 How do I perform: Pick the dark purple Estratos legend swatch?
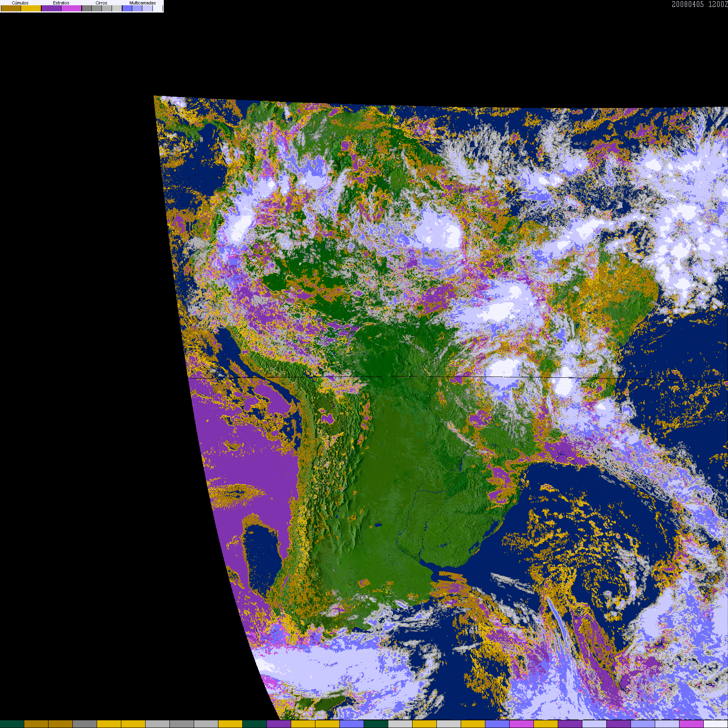pos(51,8)
